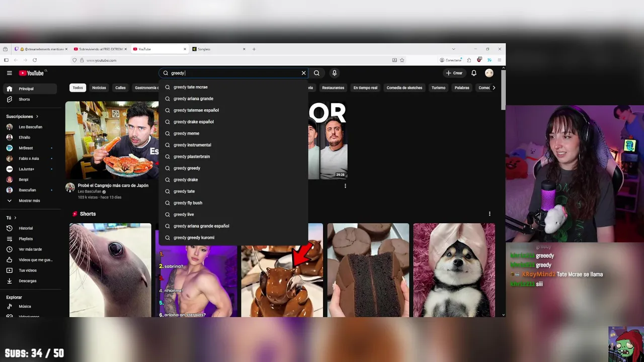Select suggestion greedy drake español
Viewport: 644px width, 362px height.
tap(233, 122)
